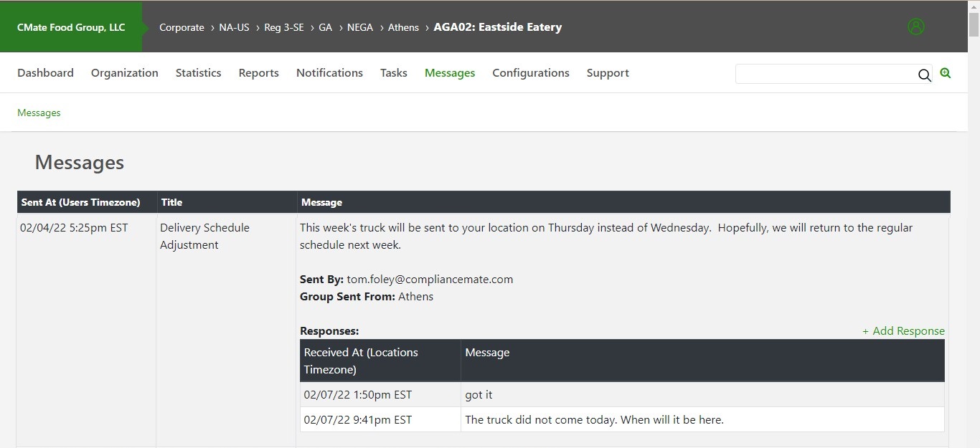Navigate to Corporate in the breadcrumb
The image size is (980, 448).
click(x=182, y=27)
